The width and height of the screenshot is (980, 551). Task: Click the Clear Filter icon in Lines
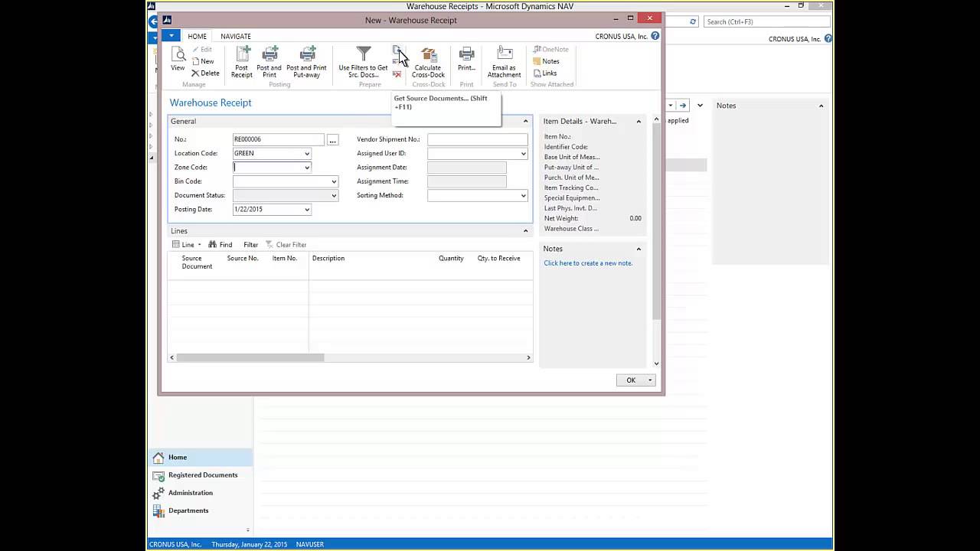click(269, 245)
